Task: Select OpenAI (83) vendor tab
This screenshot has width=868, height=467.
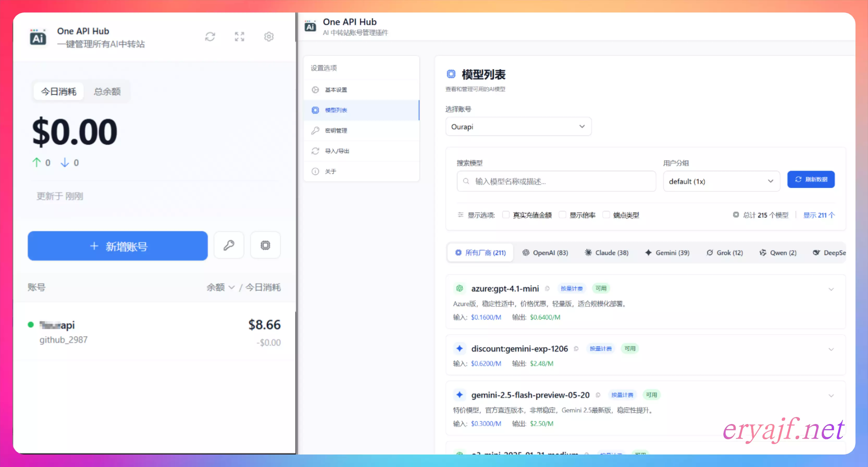Action: [545, 253]
